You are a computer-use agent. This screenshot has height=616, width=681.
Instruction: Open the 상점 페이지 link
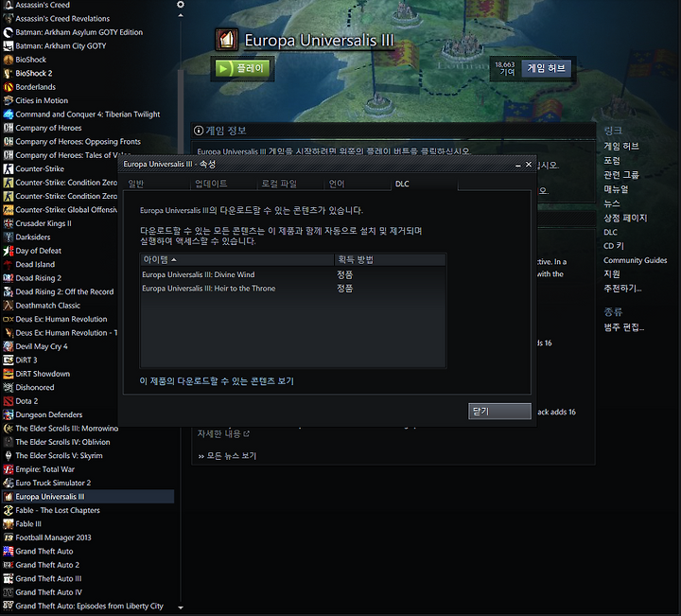(625, 218)
